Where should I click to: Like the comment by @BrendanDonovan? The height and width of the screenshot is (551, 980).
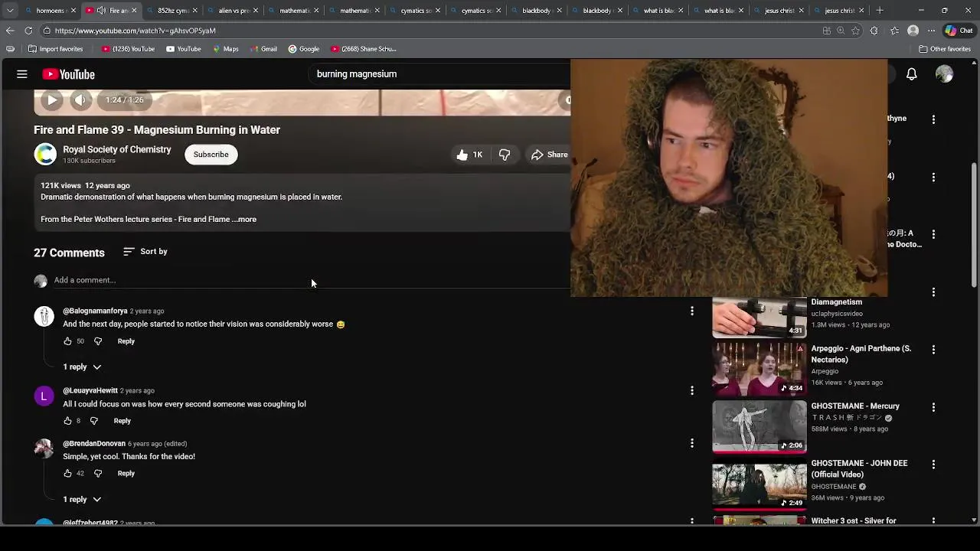pos(67,474)
